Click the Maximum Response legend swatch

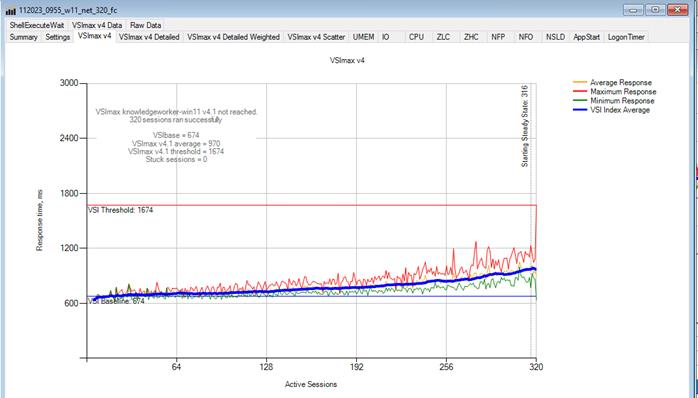(580, 91)
